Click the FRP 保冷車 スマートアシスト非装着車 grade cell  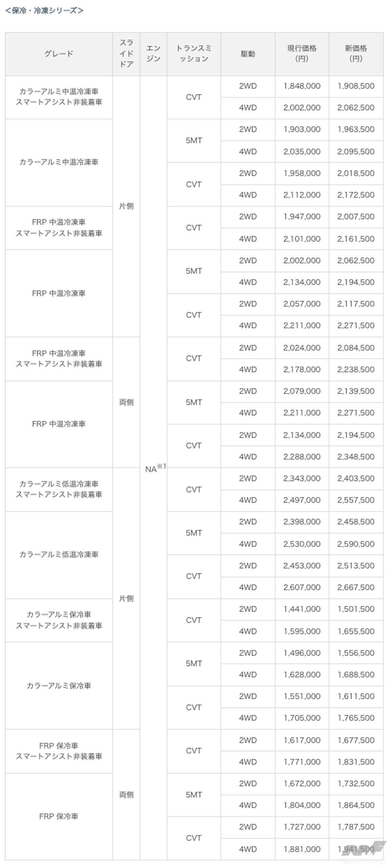(x=59, y=751)
